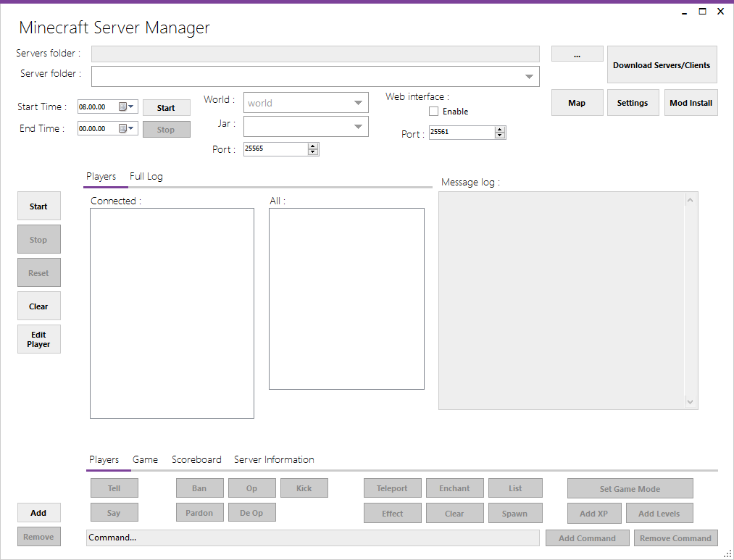
Task: Focus the Command... input field
Action: (313, 538)
